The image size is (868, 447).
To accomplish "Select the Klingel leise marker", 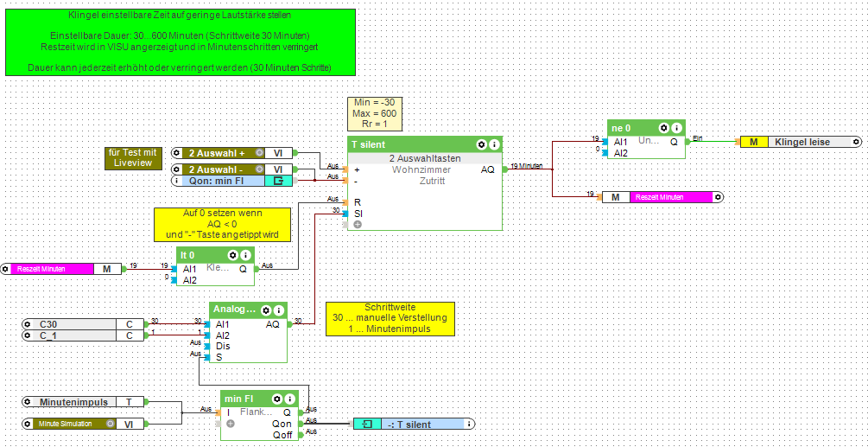I will (x=801, y=142).
